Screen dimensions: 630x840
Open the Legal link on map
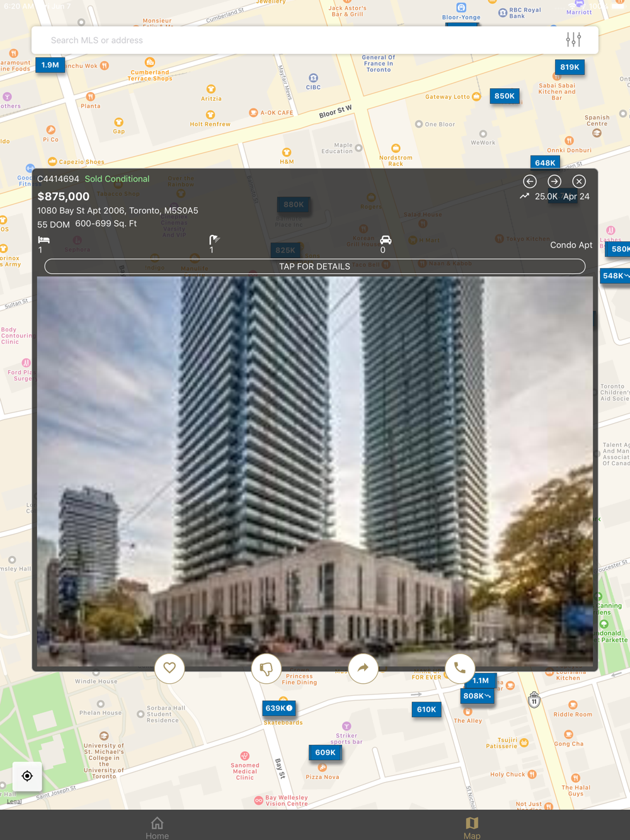14,801
